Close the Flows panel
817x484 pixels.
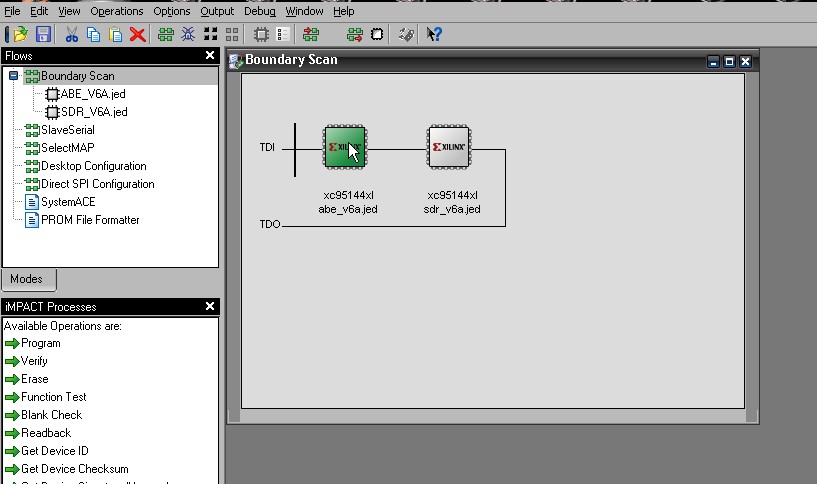pyautogui.click(x=210, y=55)
